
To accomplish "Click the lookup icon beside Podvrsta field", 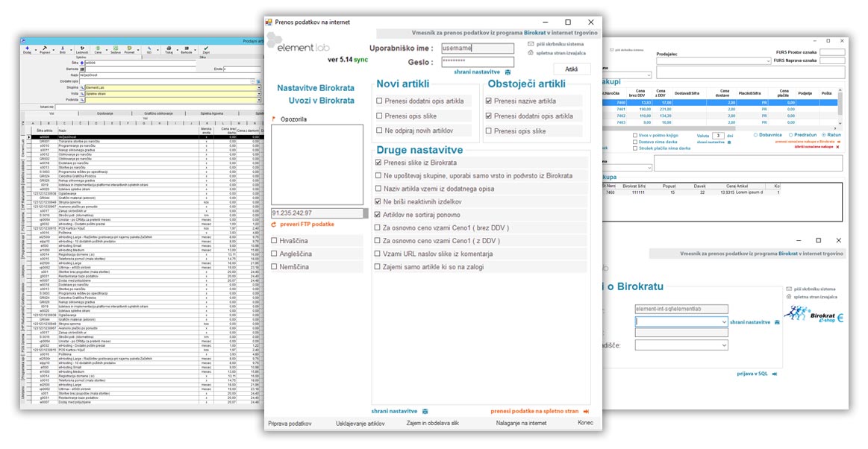I will pos(83,100).
